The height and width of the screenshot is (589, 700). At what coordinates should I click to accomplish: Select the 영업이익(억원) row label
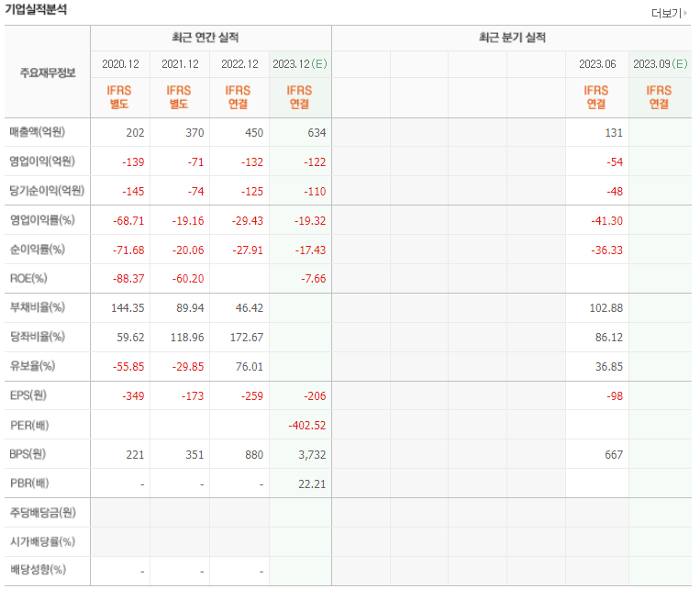[42, 161]
